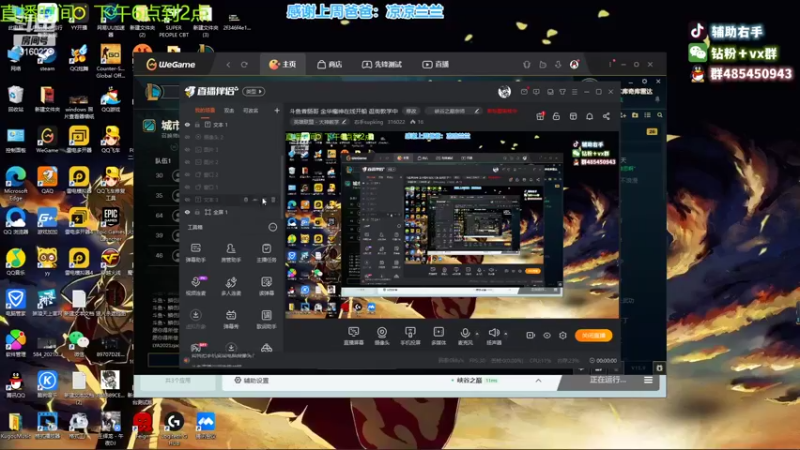Toggle visibility of 文本 3 source
Screen dimensions: 800x450
[x=187, y=199]
